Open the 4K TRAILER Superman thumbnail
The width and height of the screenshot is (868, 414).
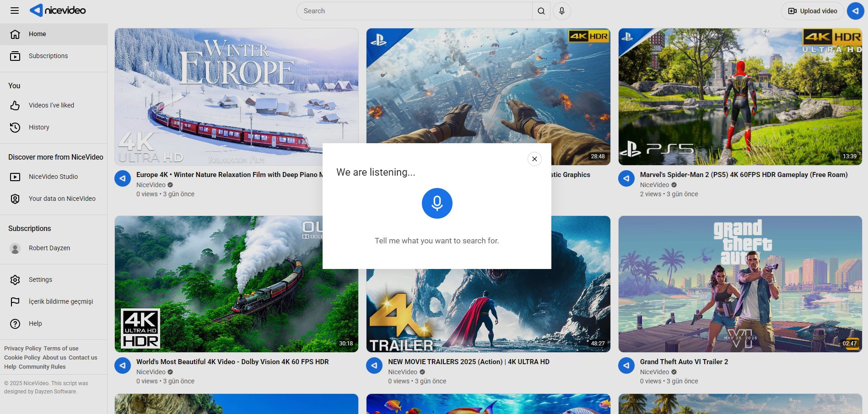(x=488, y=311)
